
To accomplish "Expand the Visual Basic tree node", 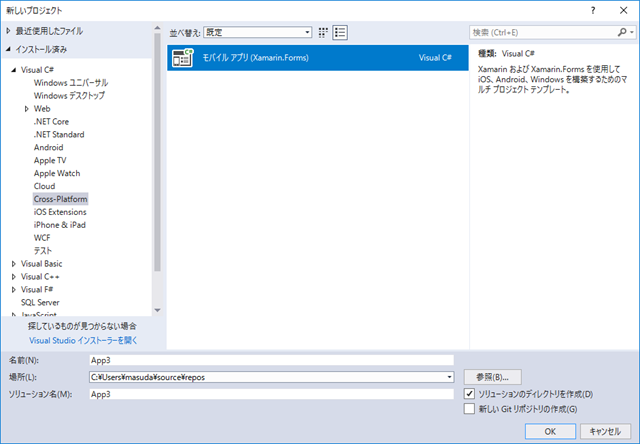I will point(13,264).
